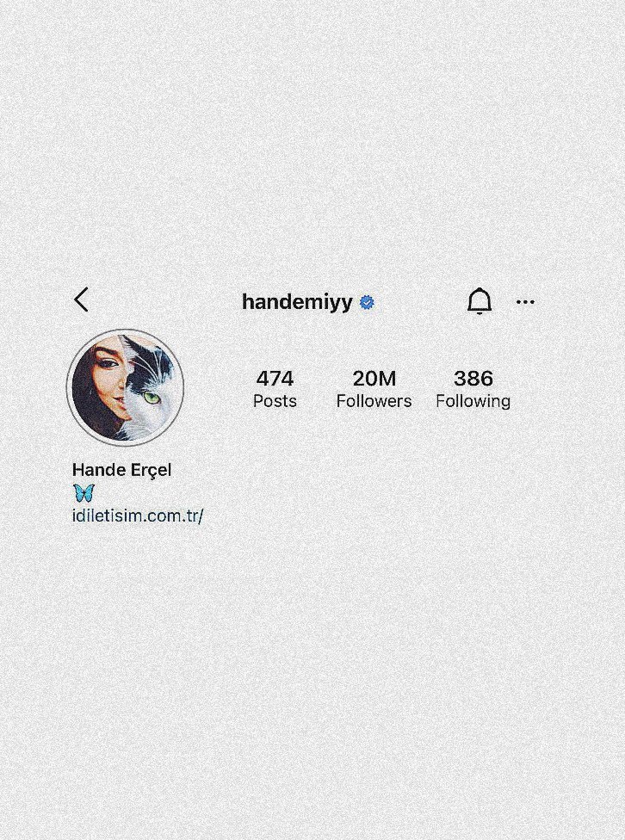Tap the Hande Erçel display name
The height and width of the screenshot is (840, 625).
[x=121, y=470]
